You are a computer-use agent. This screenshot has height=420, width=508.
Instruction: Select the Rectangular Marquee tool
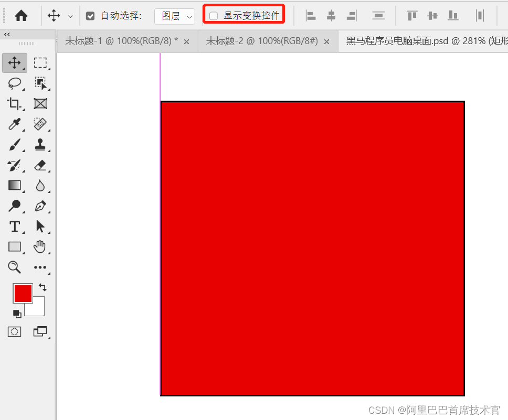point(40,63)
